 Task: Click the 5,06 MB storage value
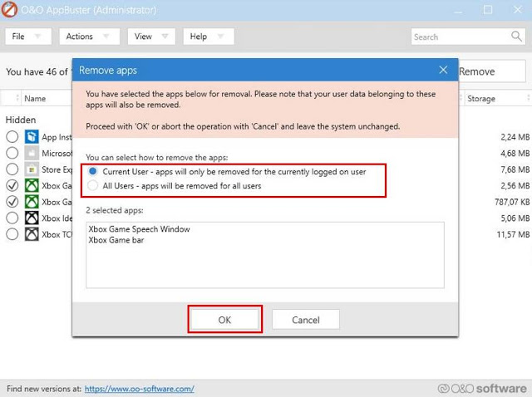tap(515, 218)
